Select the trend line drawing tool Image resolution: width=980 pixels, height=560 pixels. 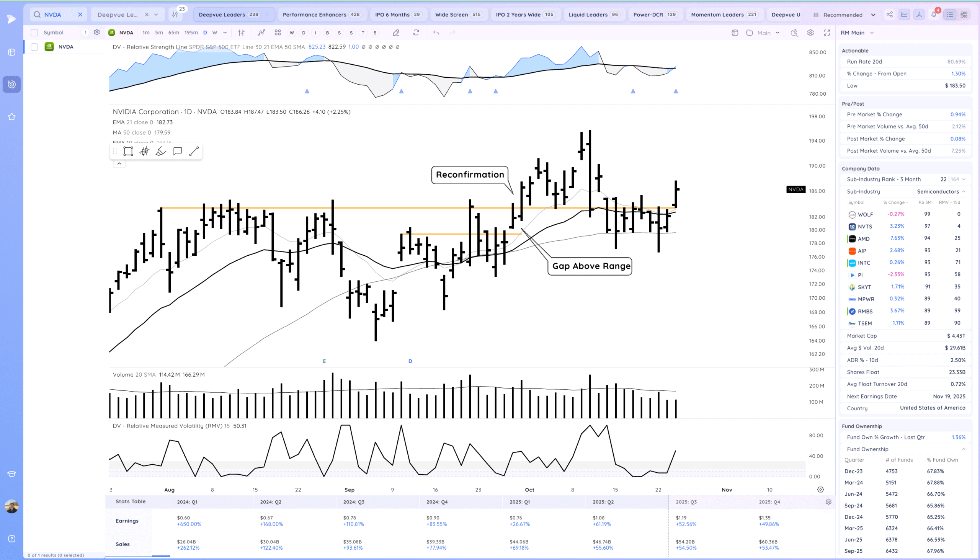(x=194, y=151)
